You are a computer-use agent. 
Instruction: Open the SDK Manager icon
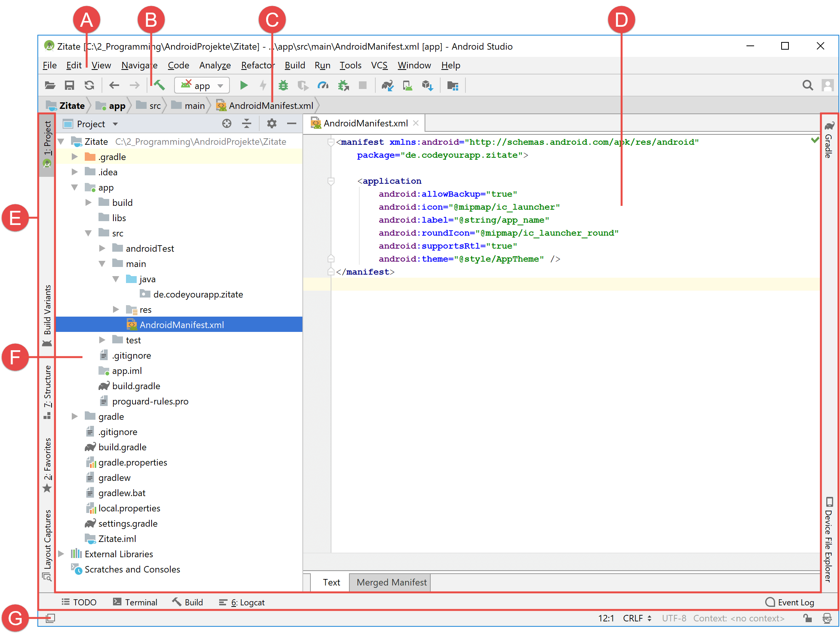pyautogui.click(x=428, y=85)
